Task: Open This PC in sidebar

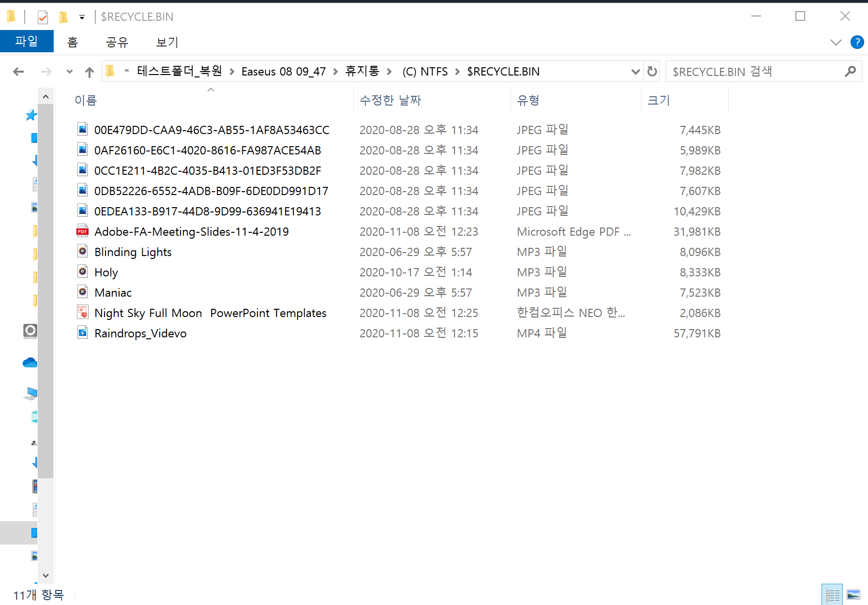Action: [x=30, y=393]
